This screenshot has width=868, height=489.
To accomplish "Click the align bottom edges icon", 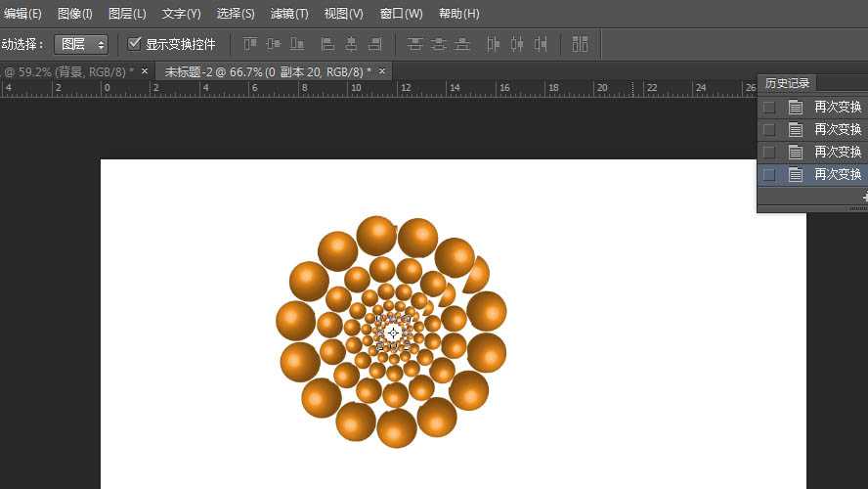I will click(296, 44).
